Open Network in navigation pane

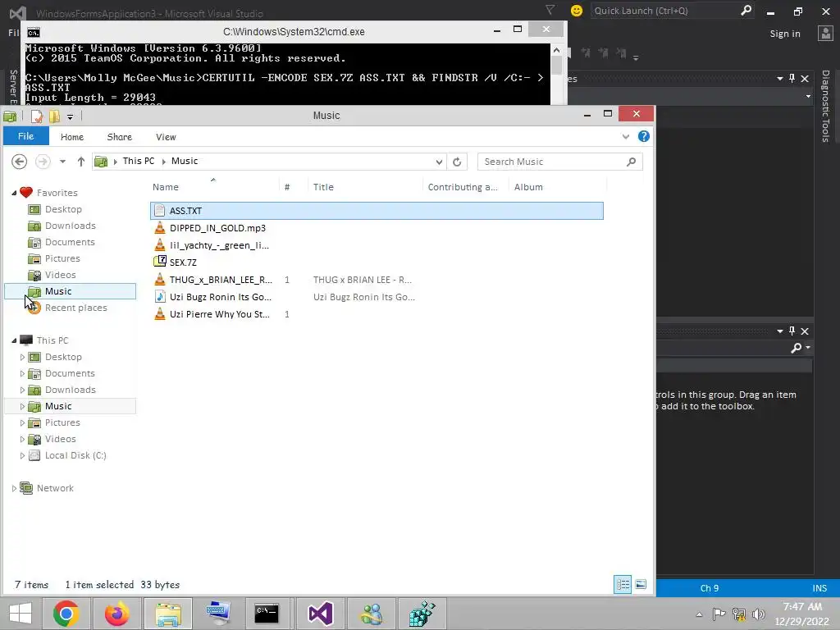[55, 488]
